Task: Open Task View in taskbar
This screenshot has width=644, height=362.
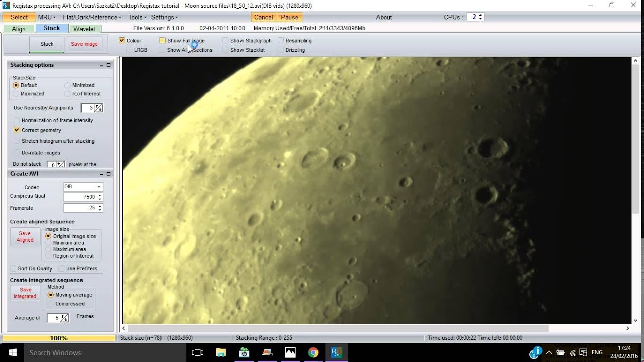Action: [198, 352]
